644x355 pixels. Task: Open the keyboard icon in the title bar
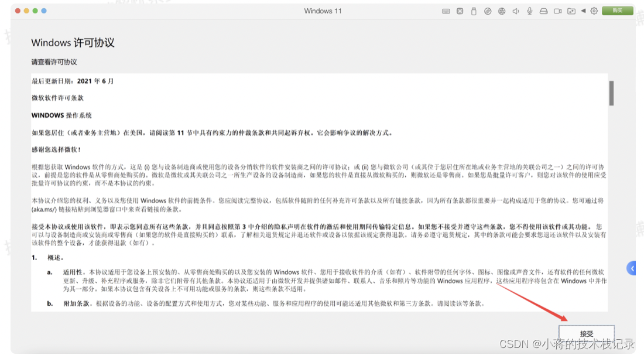[446, 11]
